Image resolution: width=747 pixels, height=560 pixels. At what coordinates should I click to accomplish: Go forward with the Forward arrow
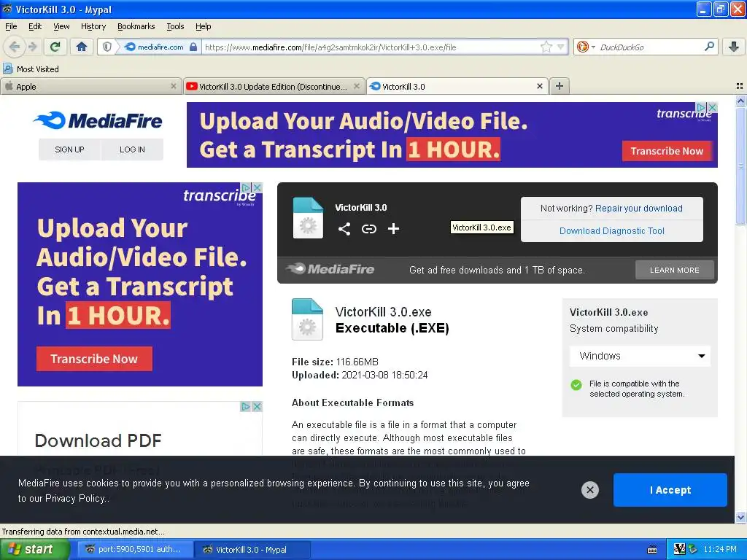[x=33, y=47]
